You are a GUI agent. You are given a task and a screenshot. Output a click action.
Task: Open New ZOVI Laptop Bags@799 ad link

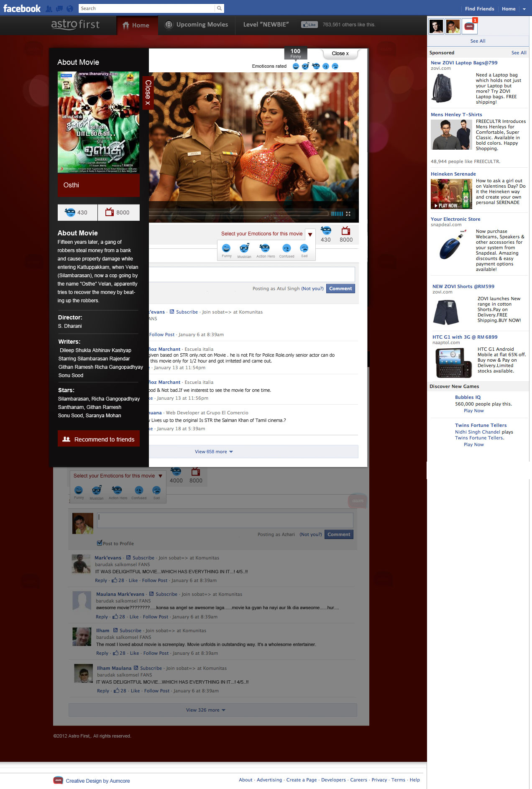click(x=464, y=63)
